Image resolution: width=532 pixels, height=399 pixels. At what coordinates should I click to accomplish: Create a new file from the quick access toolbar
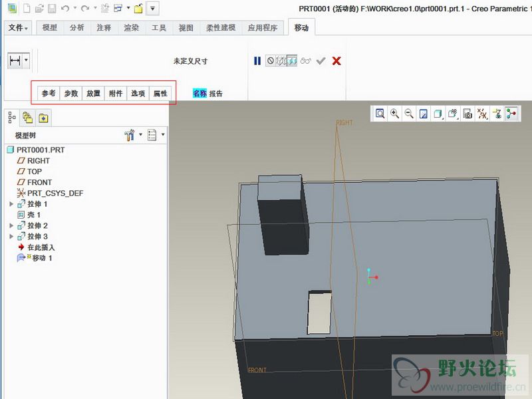pos(27,9)
